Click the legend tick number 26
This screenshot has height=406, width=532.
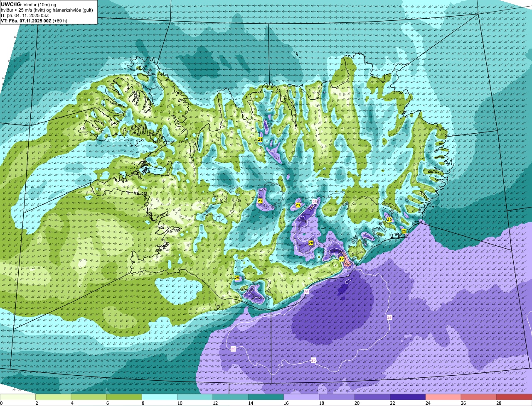(x=463, y=403)
